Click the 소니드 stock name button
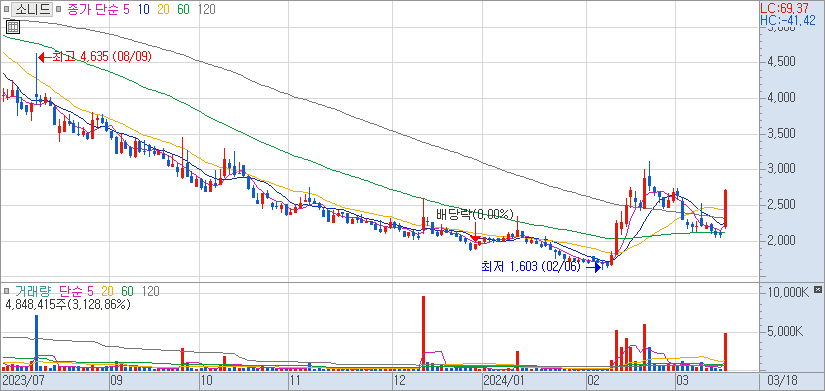This screenshot has width=825, height=391. point(32,9)
